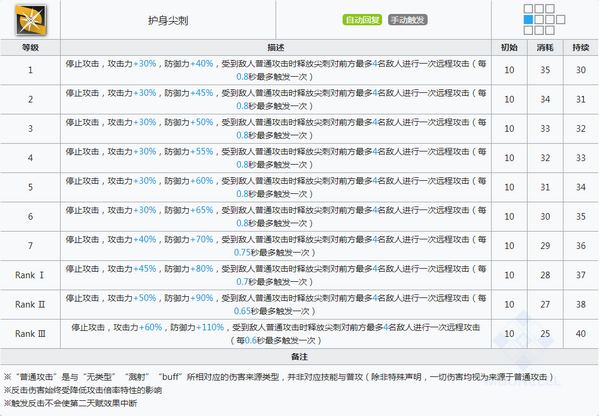
Task: Select level 1 cell in 等级 column
Action: click(30, 70)
